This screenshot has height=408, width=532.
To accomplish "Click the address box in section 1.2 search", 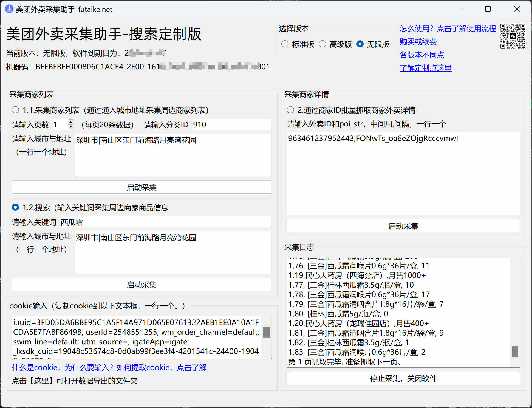I will coord(173,252).
